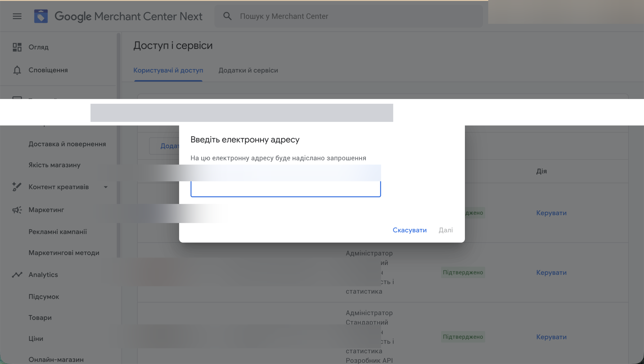
Task: Click the Огляд dashboard icon
Action: point(17,47)
